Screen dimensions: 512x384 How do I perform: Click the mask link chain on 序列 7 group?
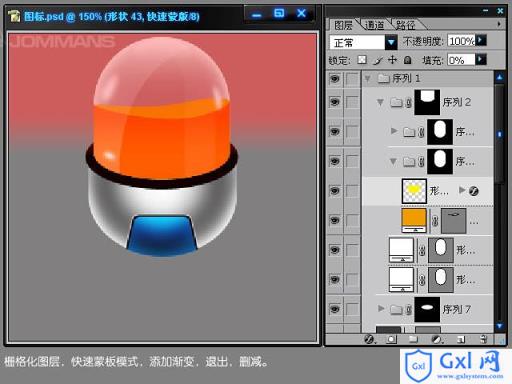(x=409, y=310)
